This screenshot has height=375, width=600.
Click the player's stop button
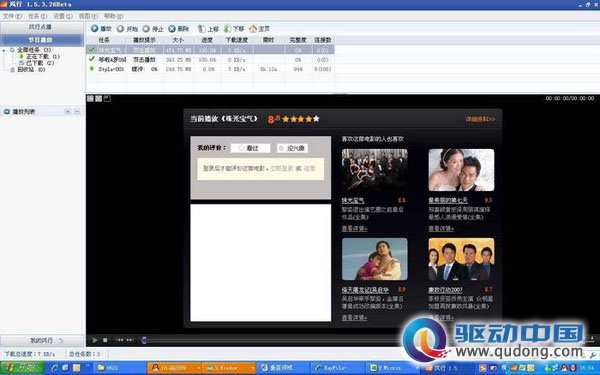[x=105, y=340]
